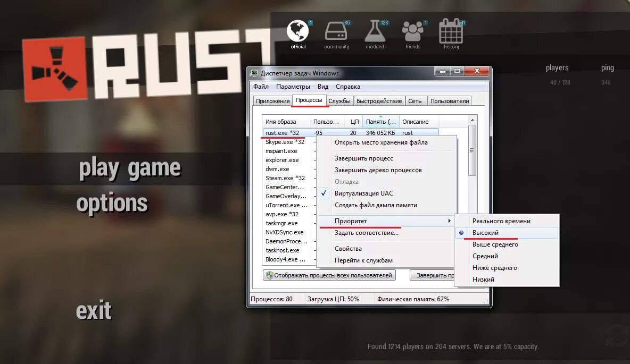Viewport: 630px width, 364px height.
Task: Click the play game menu link
Action: (130, 168)
